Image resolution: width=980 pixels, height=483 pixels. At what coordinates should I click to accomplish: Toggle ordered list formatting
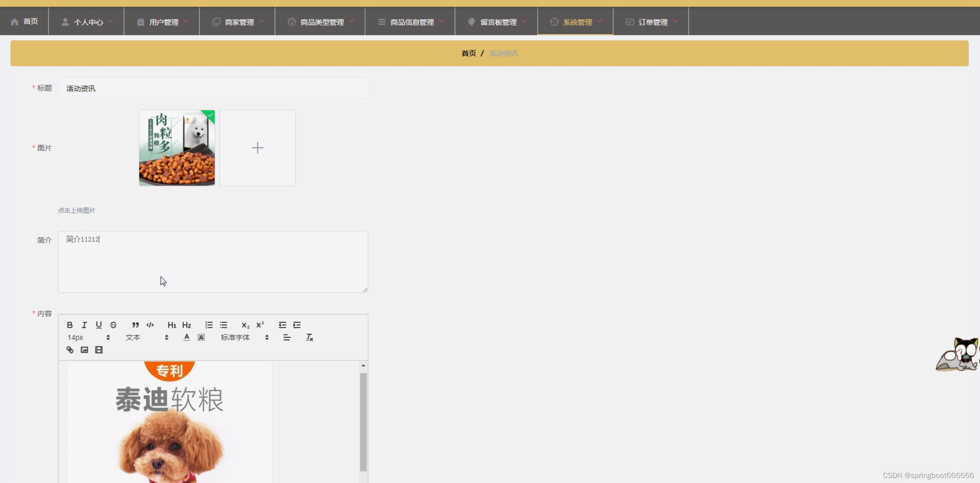pyautogui.click(x=209, y=325)
